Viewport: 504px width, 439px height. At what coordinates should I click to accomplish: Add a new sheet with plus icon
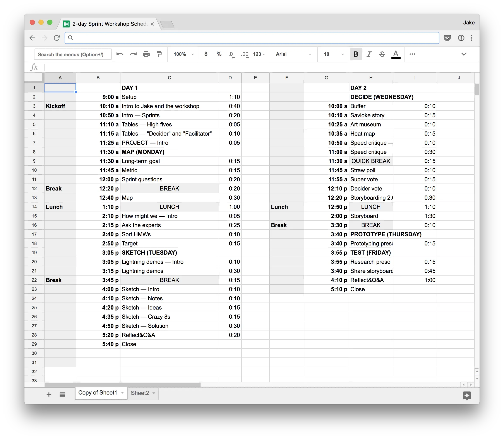pos(49,394)
